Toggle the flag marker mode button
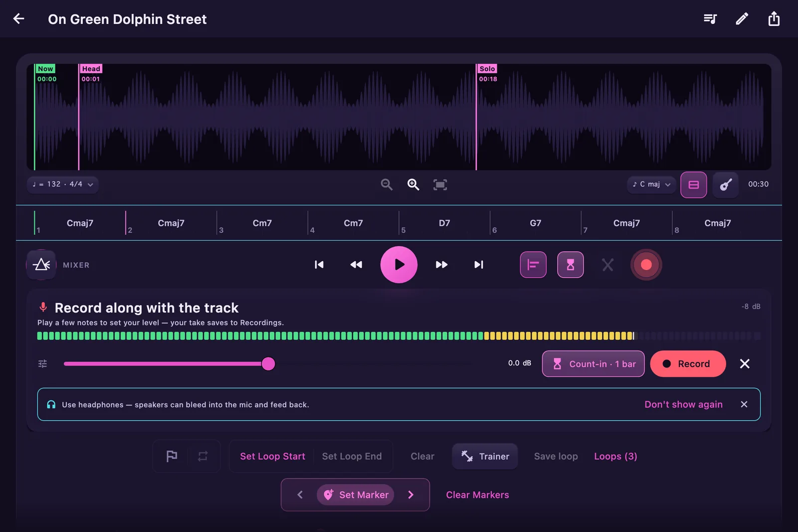Screen dimensions: 798x532 tap(172, 456)
